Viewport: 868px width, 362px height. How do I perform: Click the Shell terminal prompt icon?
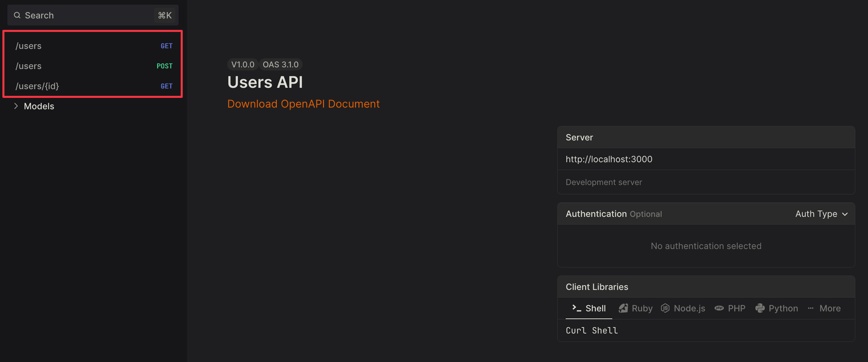pyautogui.click(x=576, y=308)
